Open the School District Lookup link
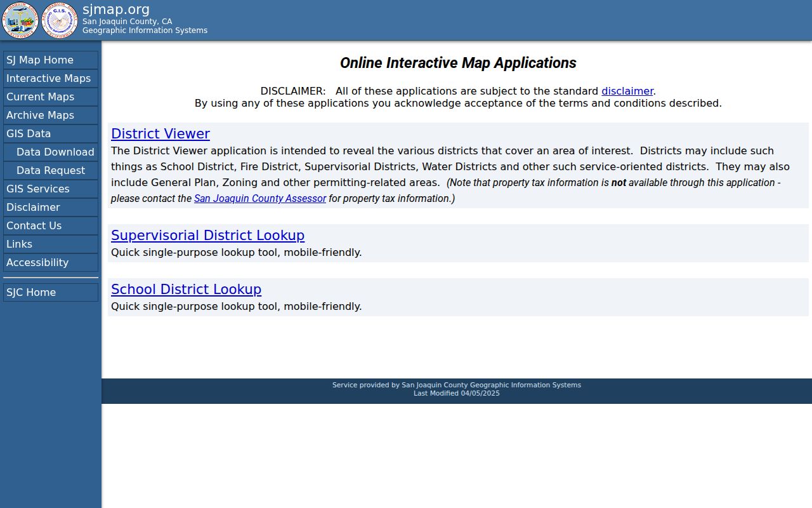 pyautogui.click(x=186, y=289)
